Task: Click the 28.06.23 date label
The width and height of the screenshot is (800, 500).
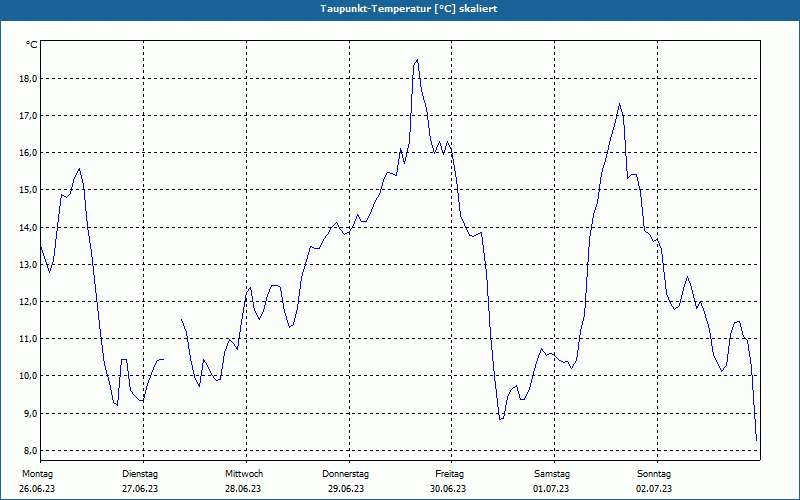Action: (x=243, y=489)
